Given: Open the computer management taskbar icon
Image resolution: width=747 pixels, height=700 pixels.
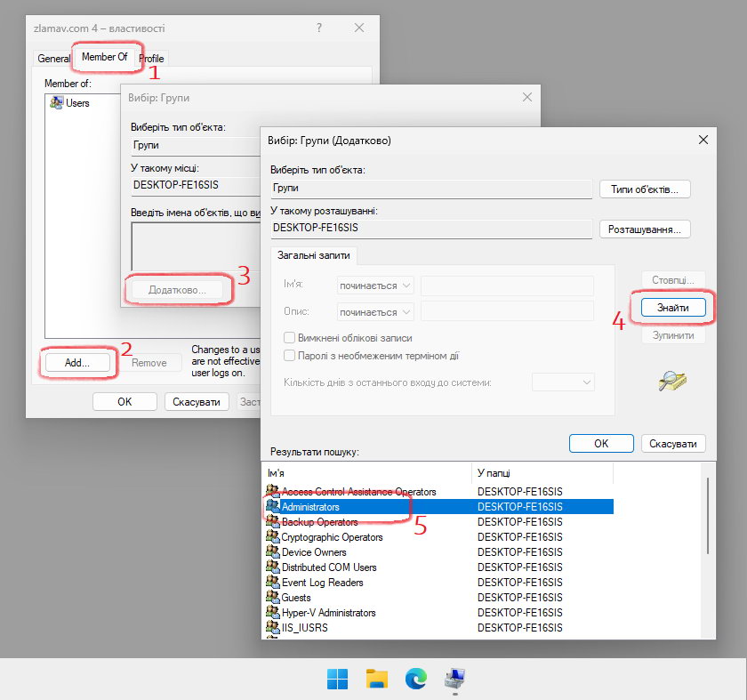Looking at the screenshot, I should click(455, 680).
